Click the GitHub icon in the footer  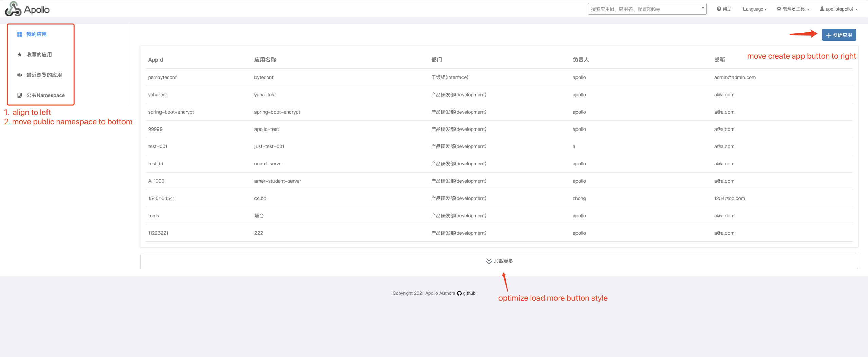(459, 293)
